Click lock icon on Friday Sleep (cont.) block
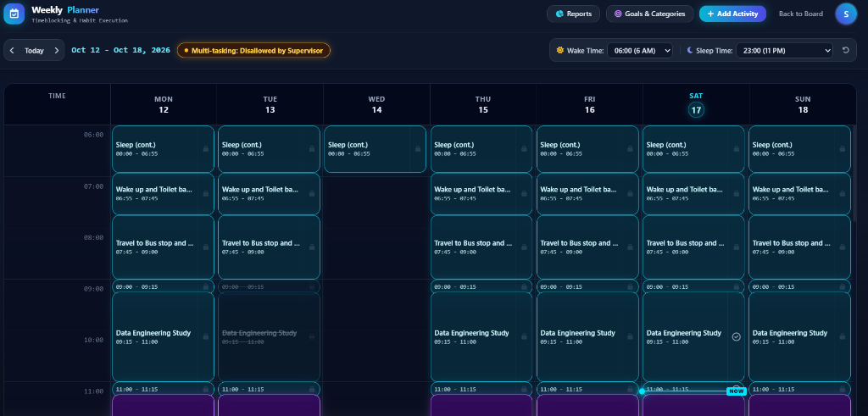The image size is (868, 416). (630, 149)
